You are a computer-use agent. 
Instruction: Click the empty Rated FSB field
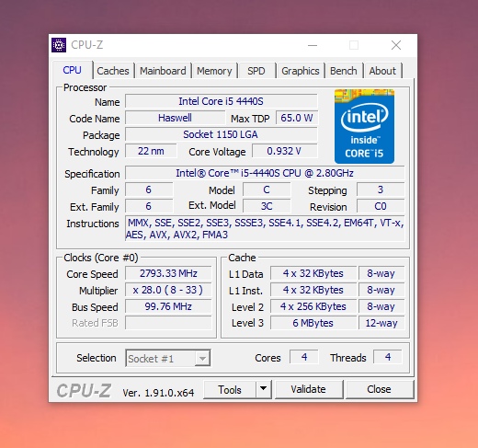click(168, 323)
